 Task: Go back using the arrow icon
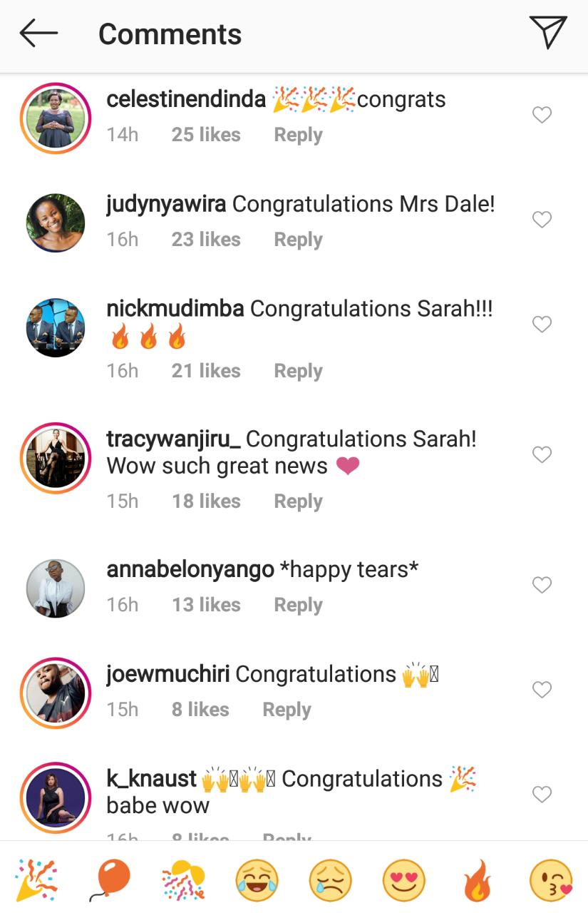pyautogui.click(x=38, y=34)
